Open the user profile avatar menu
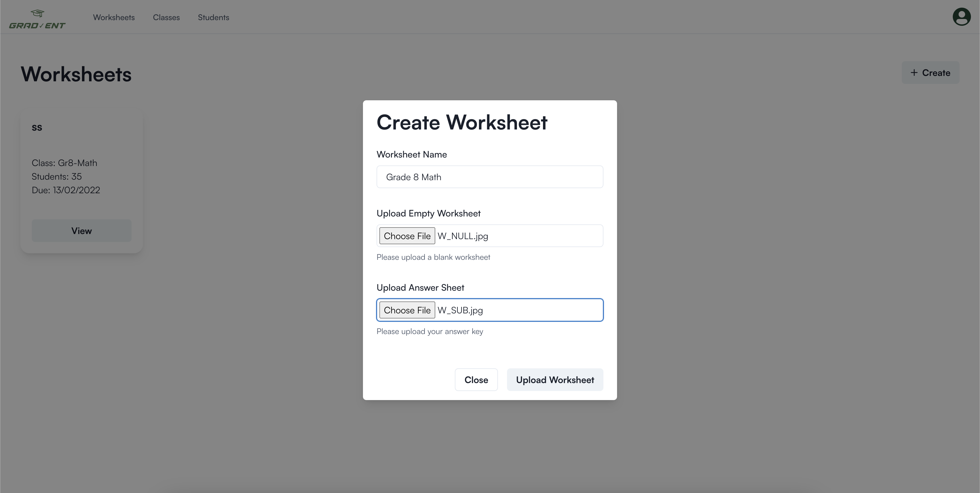 tap(961, 17)
